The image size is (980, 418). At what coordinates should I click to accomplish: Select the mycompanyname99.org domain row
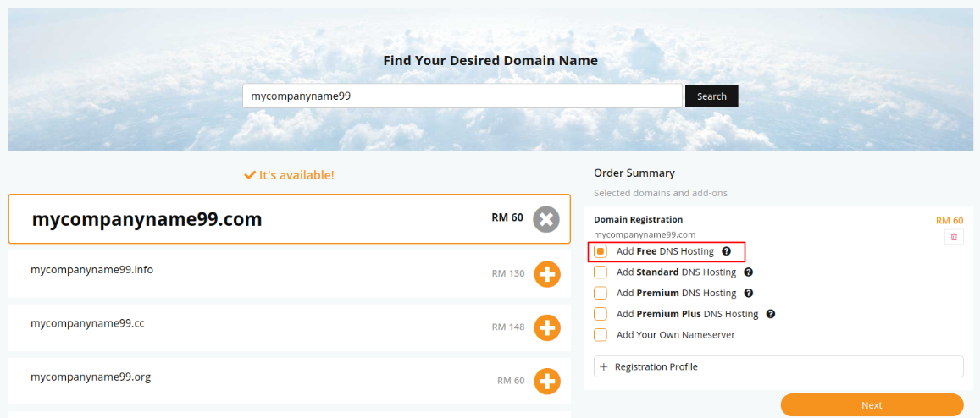point(290,381)
